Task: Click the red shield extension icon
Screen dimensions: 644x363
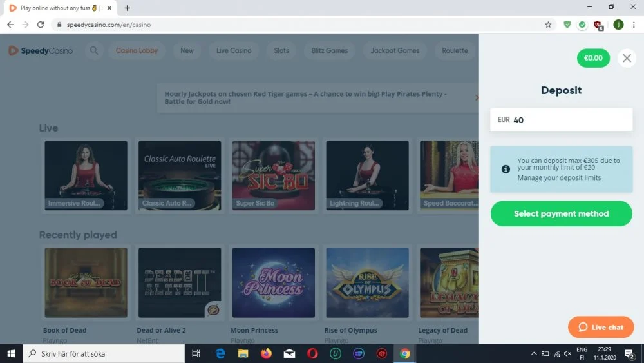Action: click(x=598, y=26)
